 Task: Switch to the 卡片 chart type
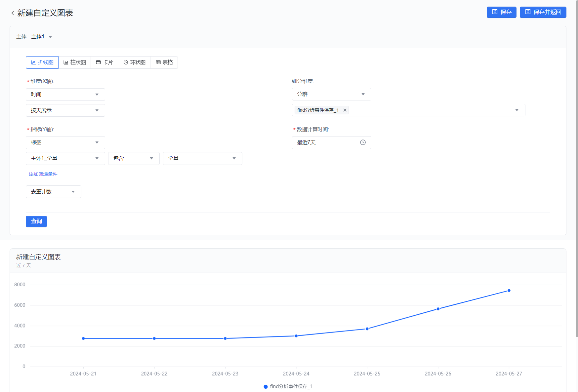[x=104, y=62]
